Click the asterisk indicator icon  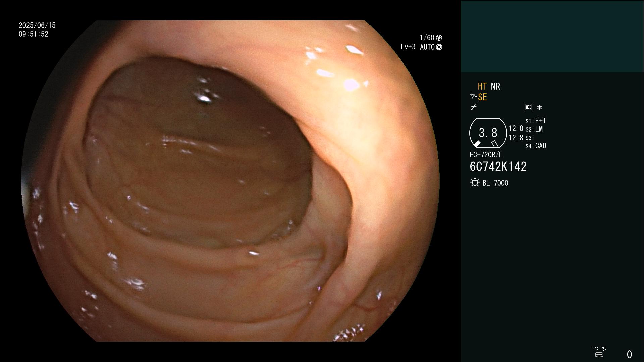coord(539,108)
